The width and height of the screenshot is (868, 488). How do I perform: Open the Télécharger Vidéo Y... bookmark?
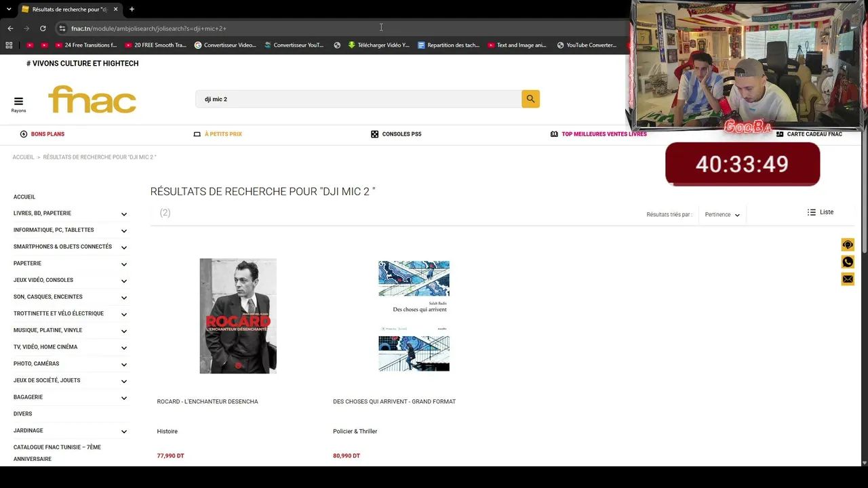click(x=378, y=45)
